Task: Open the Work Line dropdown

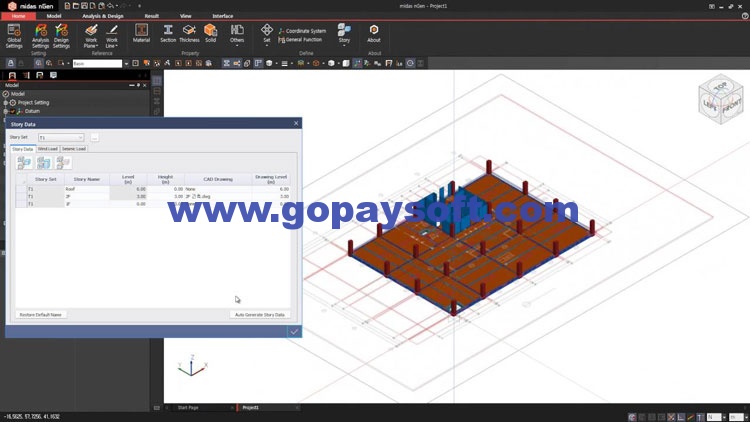Action: (x=111, y=36)
